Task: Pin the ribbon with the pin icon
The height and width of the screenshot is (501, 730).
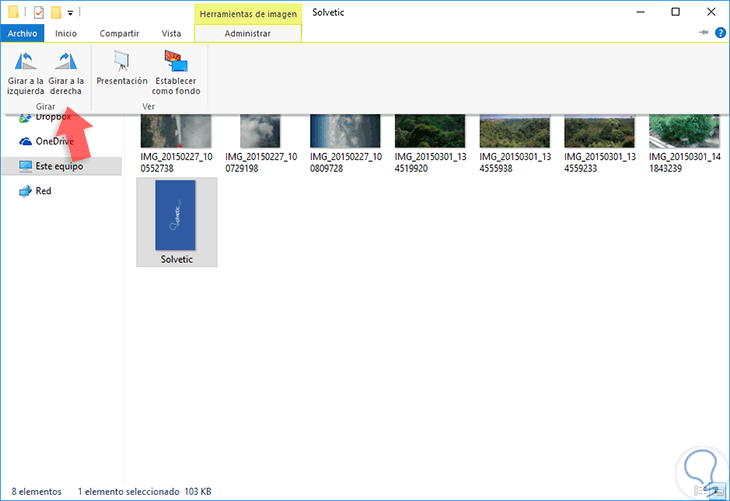Action: click(x=703, y=33)
